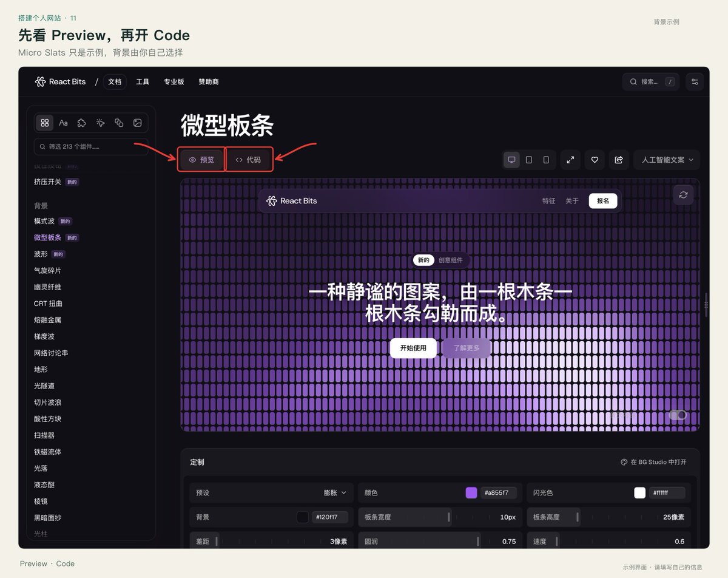Select the all-components grid icon in sidebar
Screen dimensions: 728x578
tap(45, 123)
